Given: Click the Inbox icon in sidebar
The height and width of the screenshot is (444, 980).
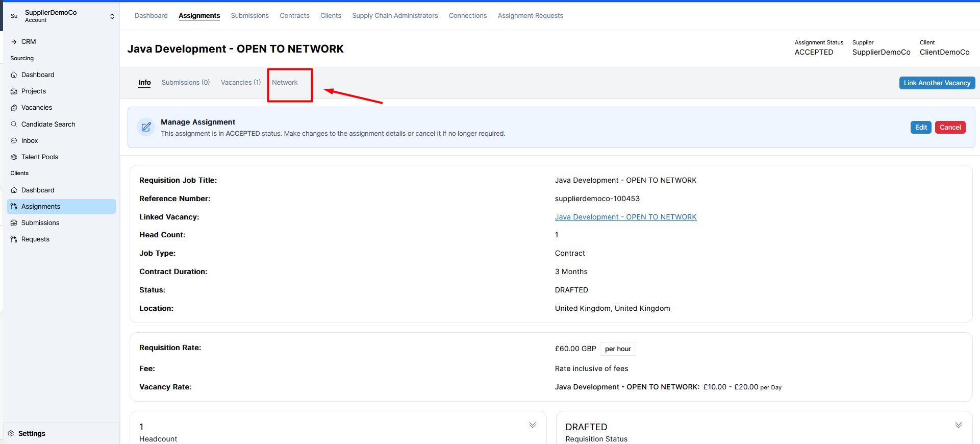Looking at the screenshot, I should (14, 140).
